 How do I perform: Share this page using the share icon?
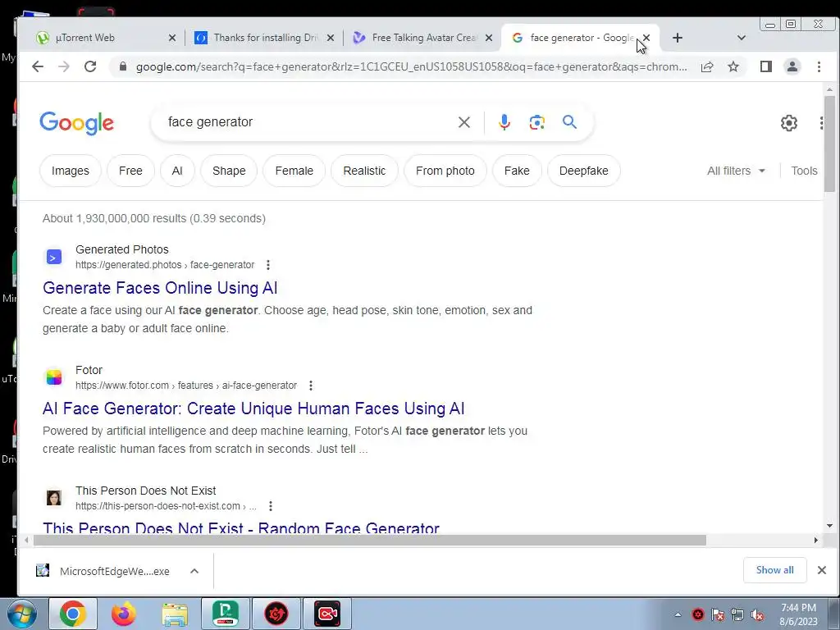tap(707, 66)
